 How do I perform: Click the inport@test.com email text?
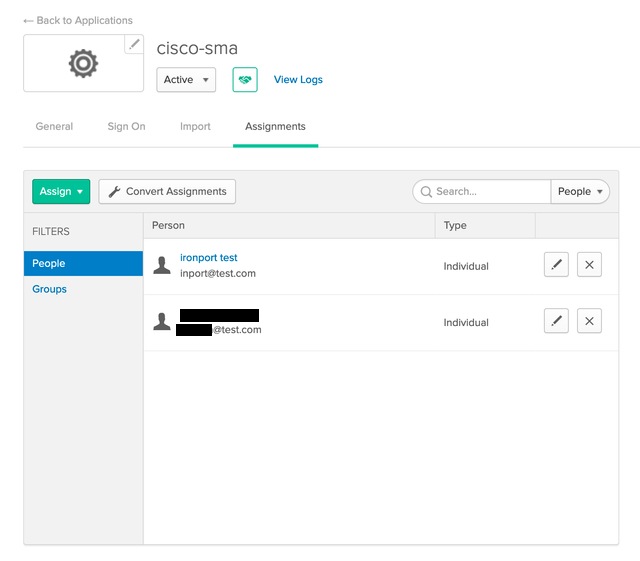coord(218,274)
